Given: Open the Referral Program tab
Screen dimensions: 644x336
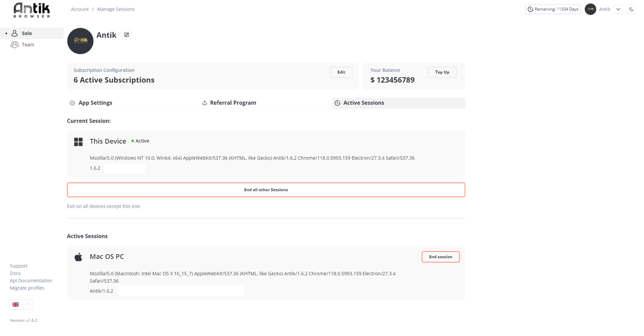Looking at the screenshot, I should 266,103.
